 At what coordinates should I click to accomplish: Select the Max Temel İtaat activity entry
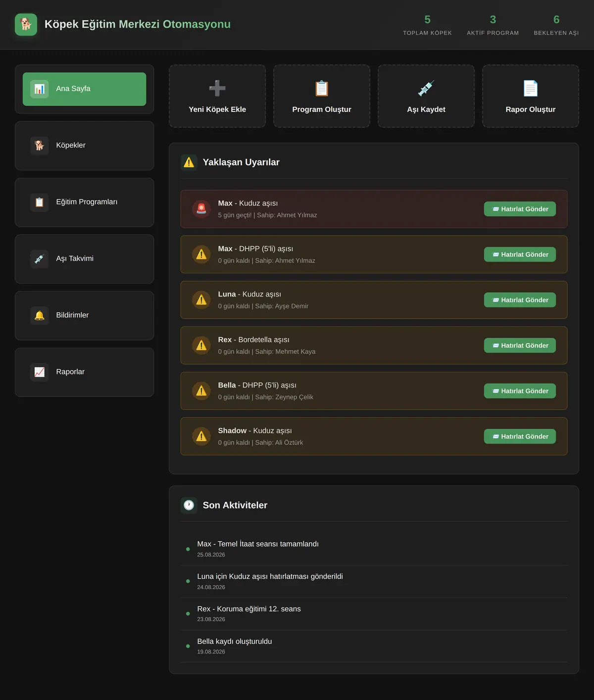click(374, 549)
